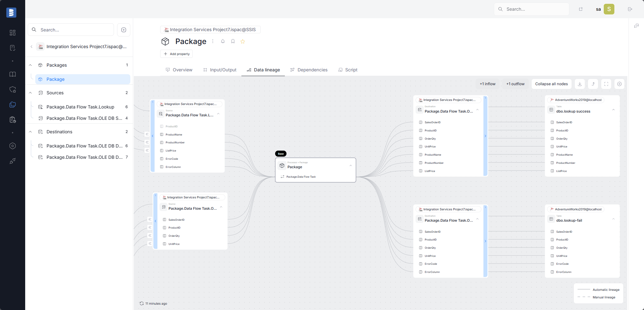This screenshot has width=644, height=310.
Task: Switch to the Dependencies tab
Action: pos(312,70)
